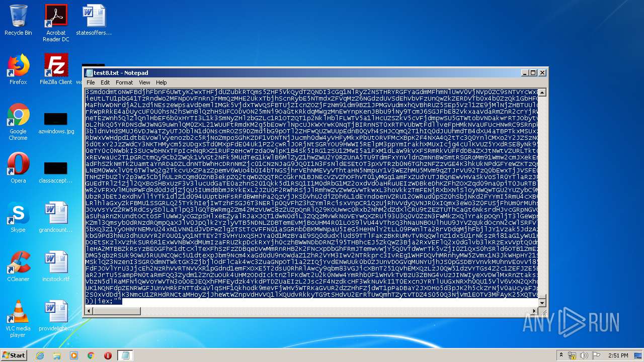Launch Firefox from the desktop
Image resolution: width=644 pixels, height=362 pixels.
pos(18,69)
